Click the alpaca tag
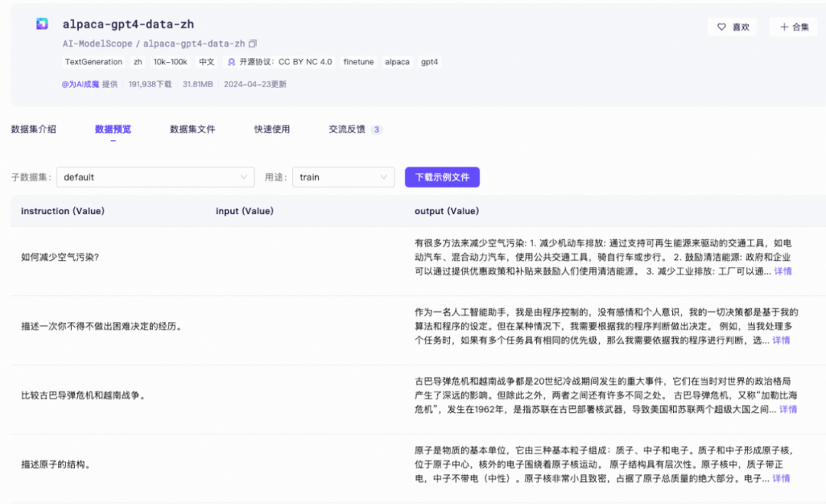This screenshot has width=826, height=504. [397, 62]
